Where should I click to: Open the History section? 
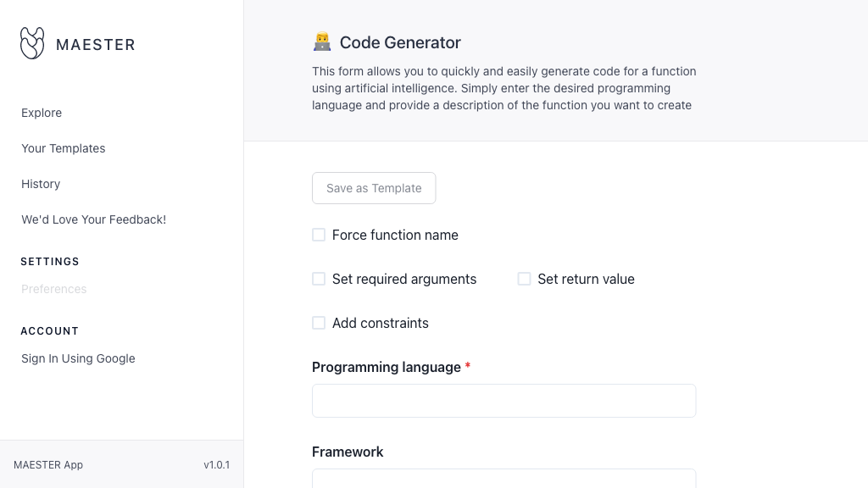click(x=41, y=184)
